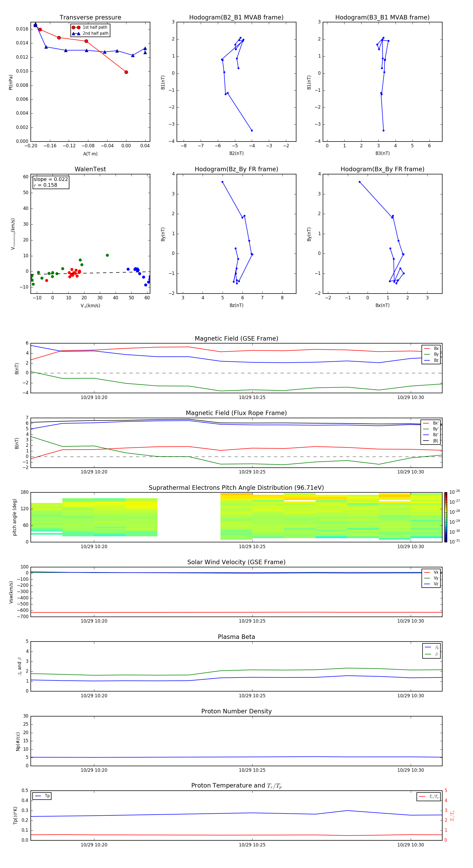The width and height of the screenshot is (473, 868).
Task: Click the Bx' legend entry in flux rope plot
Action: tap(431, 423)
